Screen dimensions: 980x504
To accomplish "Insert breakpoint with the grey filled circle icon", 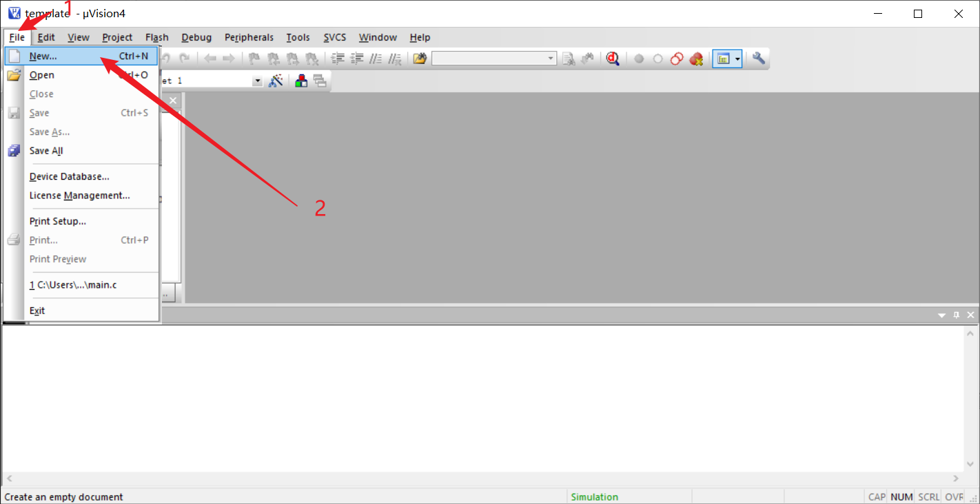I will point(639,59).
